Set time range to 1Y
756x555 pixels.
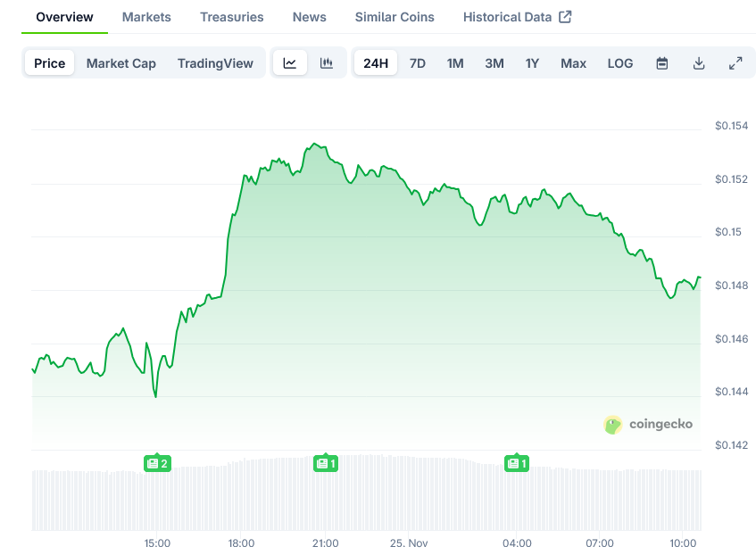point(532,63)
